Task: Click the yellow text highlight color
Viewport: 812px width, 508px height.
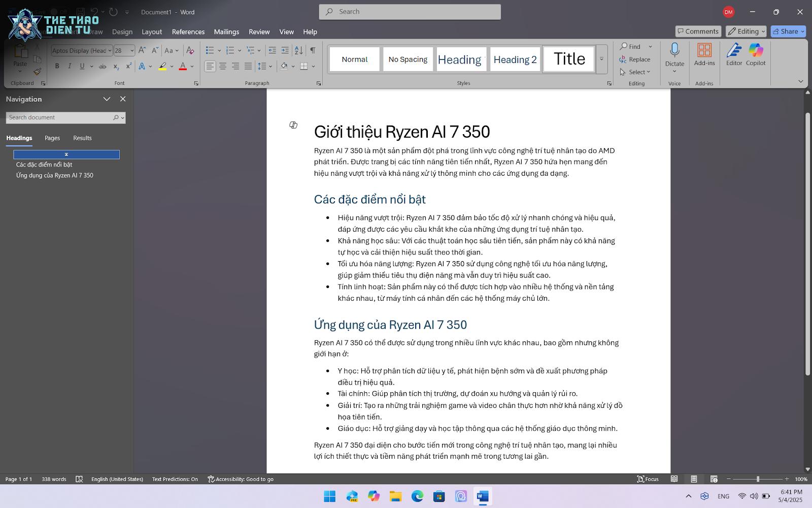Action: [x=162, y=66]
